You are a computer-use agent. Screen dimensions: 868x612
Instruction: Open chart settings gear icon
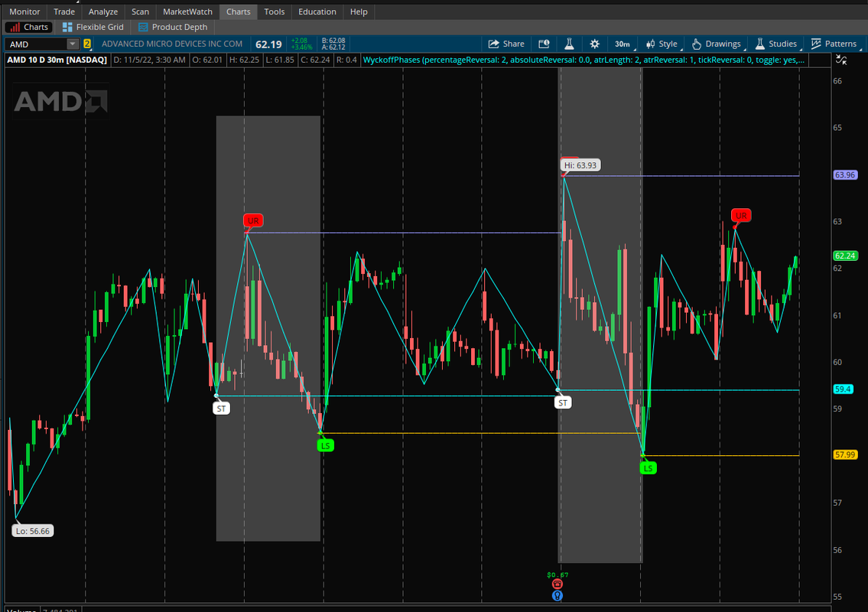click(594, 44)
